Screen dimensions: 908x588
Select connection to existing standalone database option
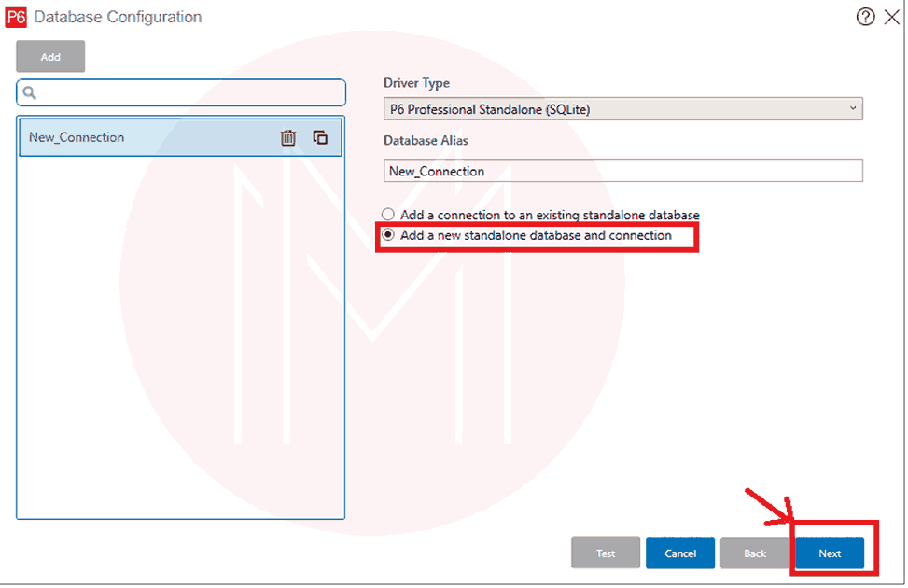pos(388,215)
